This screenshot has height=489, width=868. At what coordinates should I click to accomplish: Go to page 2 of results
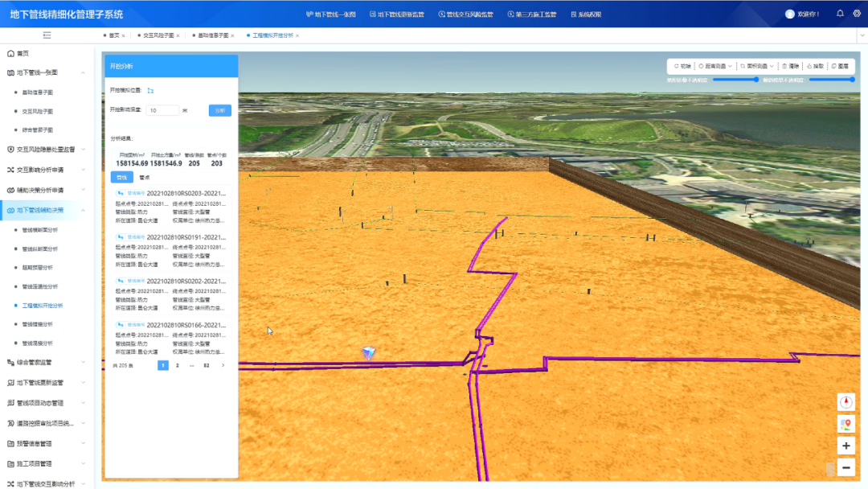178,365
